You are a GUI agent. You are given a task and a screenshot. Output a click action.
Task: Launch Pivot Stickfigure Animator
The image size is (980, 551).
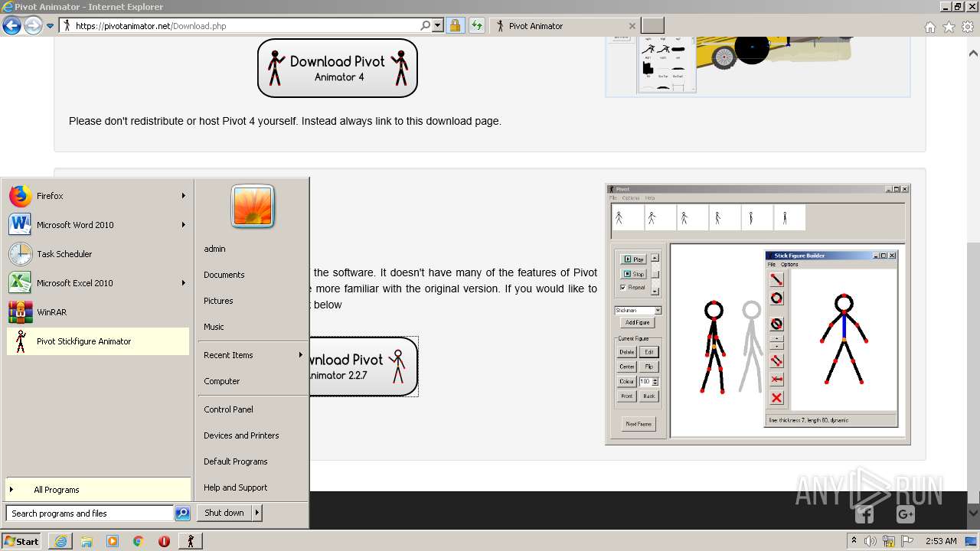[97, 341]
